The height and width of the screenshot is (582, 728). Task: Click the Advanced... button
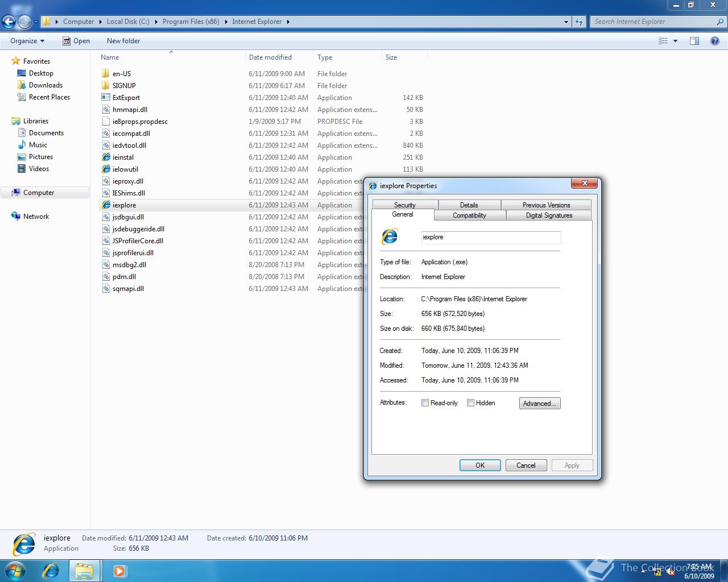tap(540, 403)
